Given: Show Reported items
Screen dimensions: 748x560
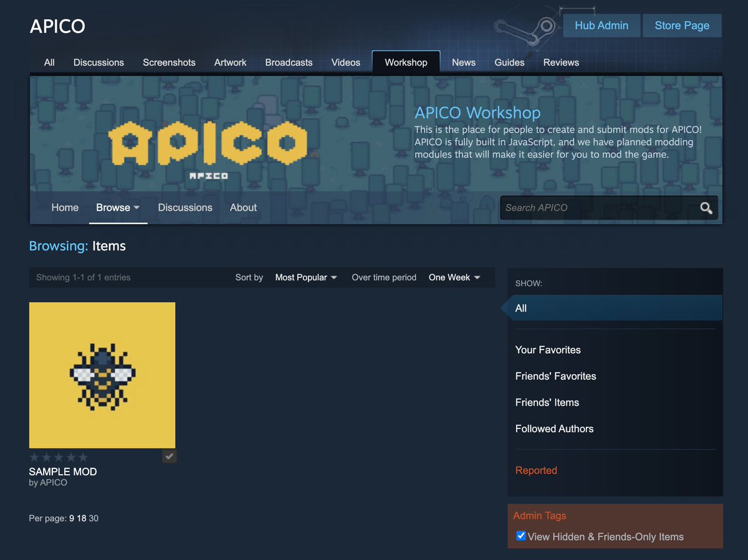Looking at the screenshot, I should (x=536, y=470).
